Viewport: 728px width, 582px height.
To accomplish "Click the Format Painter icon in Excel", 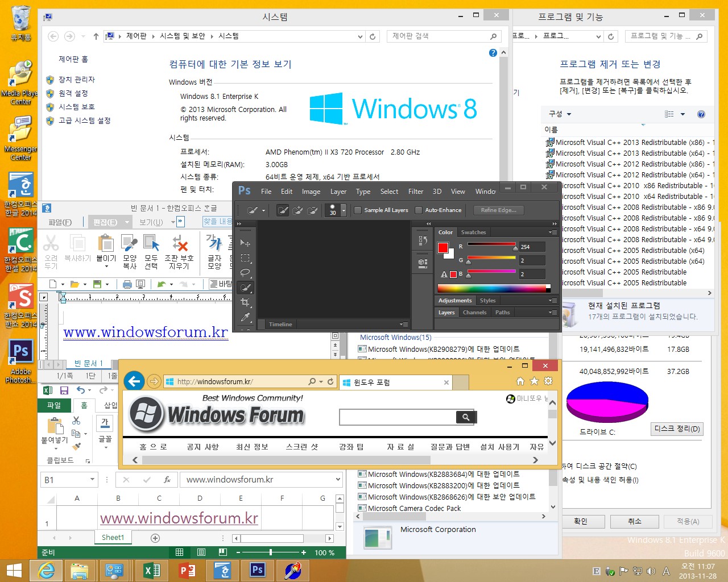I will point(76,446).
